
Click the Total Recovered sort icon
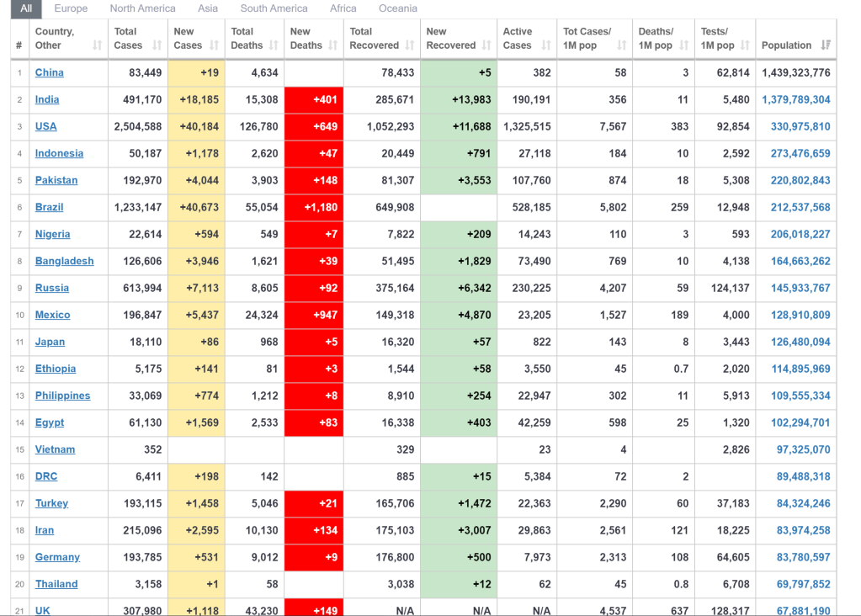click(409, 45)
